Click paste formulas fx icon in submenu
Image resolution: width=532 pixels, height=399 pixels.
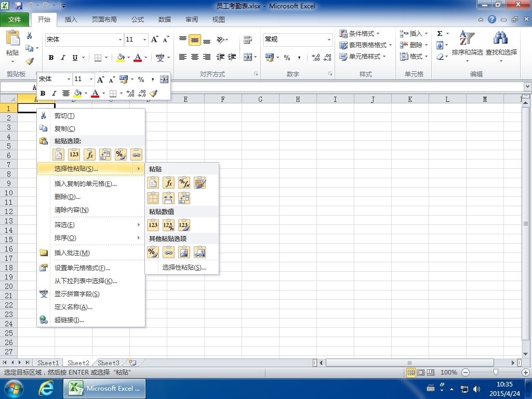[x=168, y=183]
